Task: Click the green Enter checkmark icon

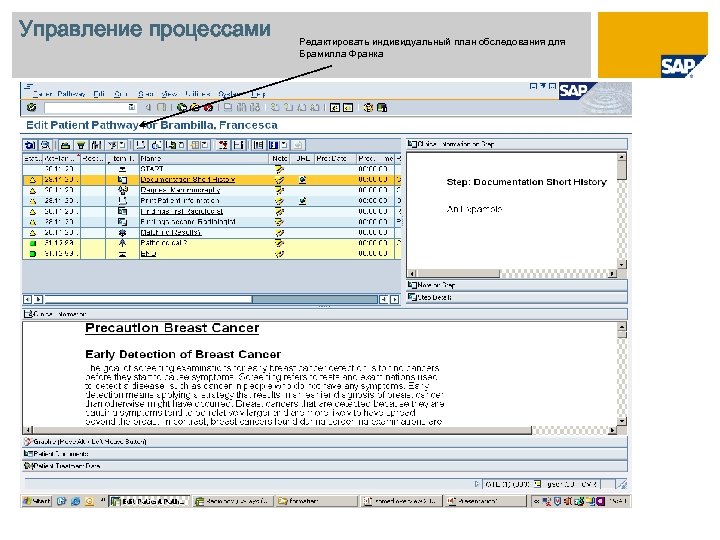Action: click(x=31, y=107)
